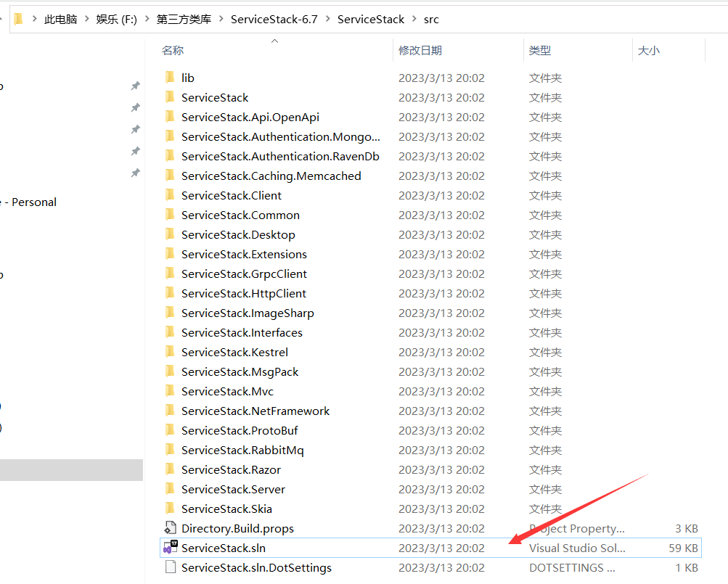Select ServiceStack.Api.OpenApi folder icon
This screenshot has width=728, height=584.
tap(170, 117)
